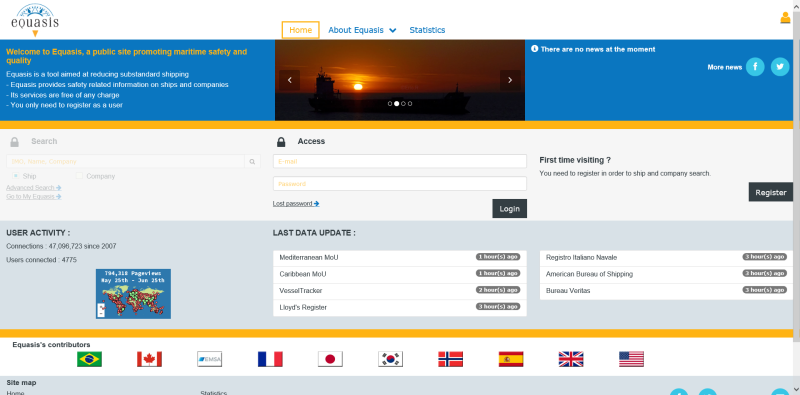Select the Bureau Veritas row
Screen dimensions: 800x395
coord(666,291)
